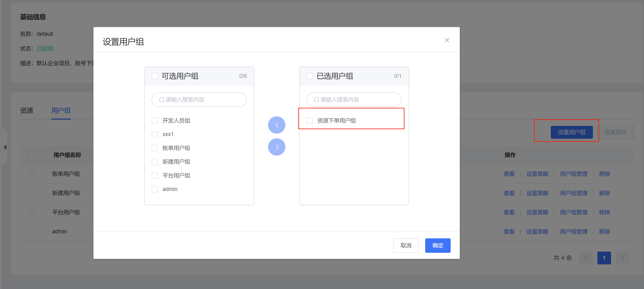Click 移除 link in 平台用户组 row

(x=605, y=212)
